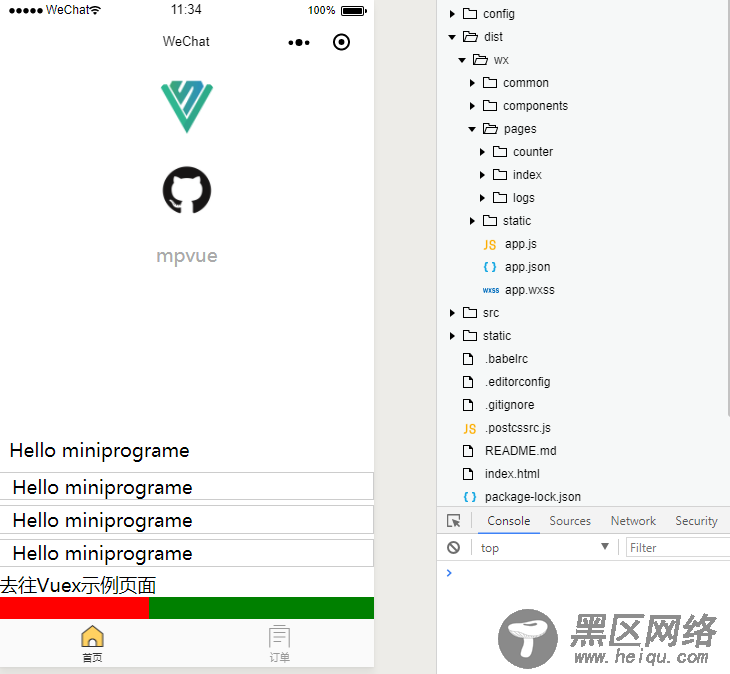Switch to the Network tab
Screen dimensions: 730x674
point(633,520)
